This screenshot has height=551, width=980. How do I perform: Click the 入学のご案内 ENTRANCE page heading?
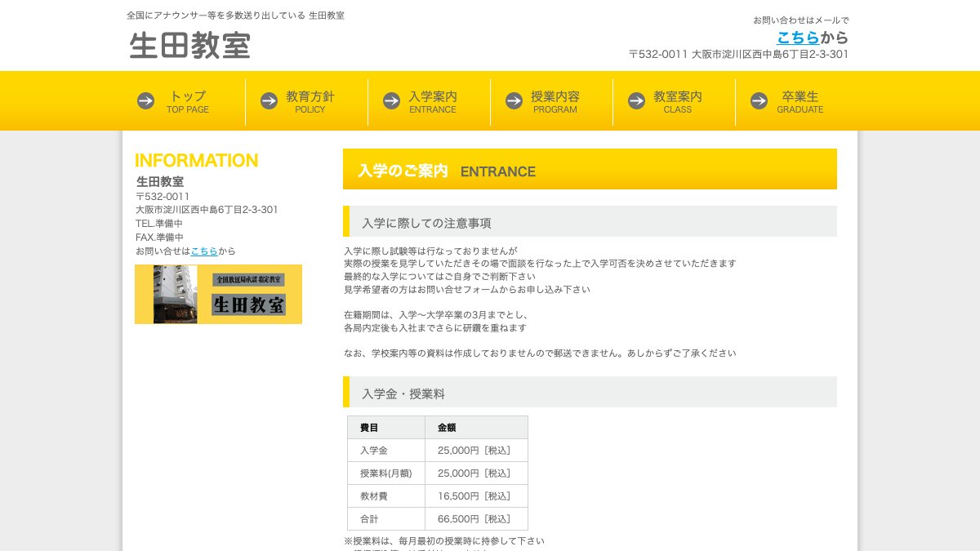(590, 169)
